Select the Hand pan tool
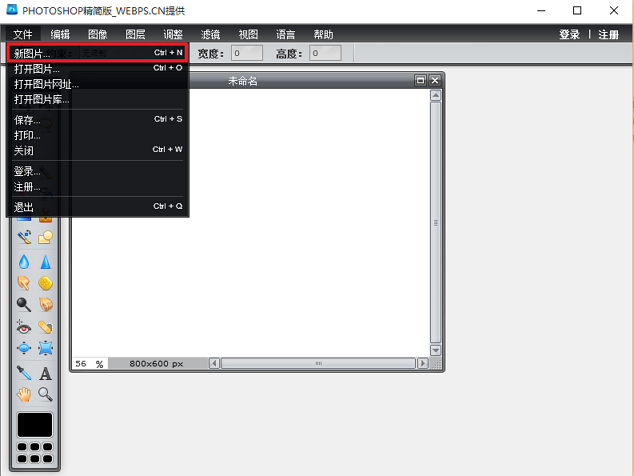This screenshot has height=476, width=634. (x=24, y=394)
